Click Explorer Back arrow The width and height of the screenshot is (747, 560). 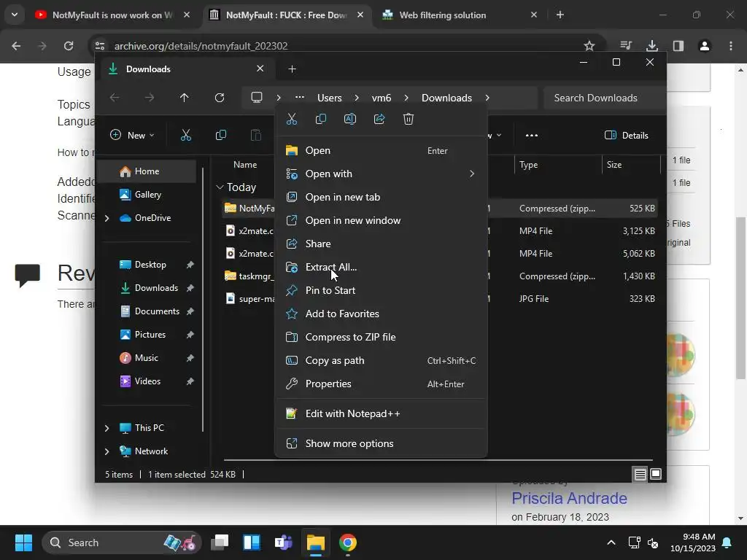115,98
